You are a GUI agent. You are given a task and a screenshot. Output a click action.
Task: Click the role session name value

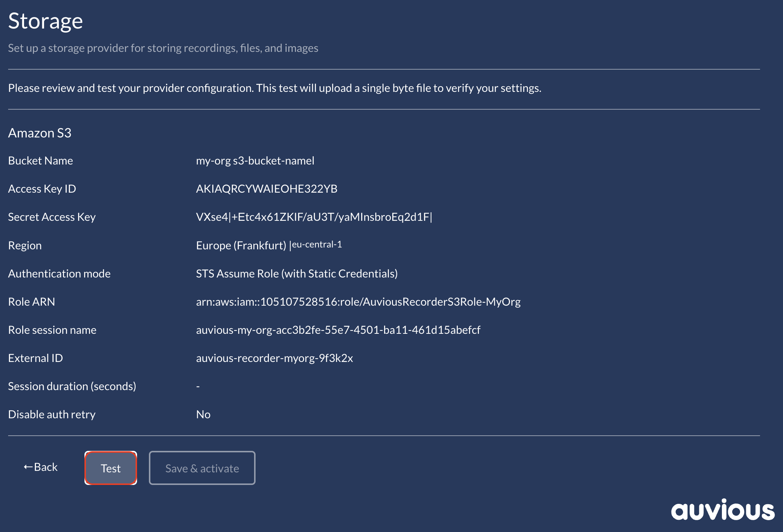point(338,330)
